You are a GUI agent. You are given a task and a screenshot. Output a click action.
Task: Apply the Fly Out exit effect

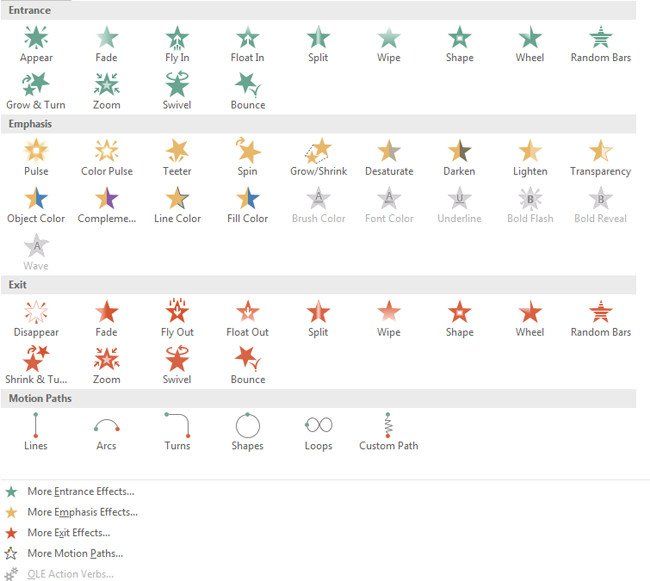177,318
